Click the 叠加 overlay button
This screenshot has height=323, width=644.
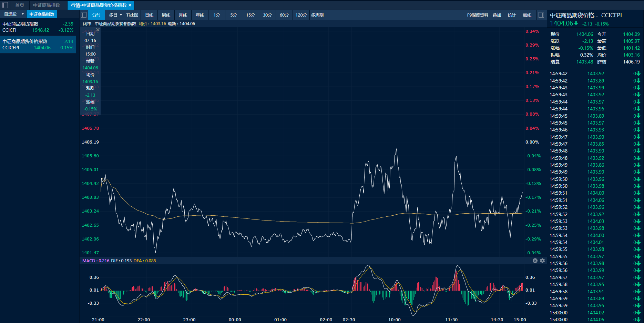click(497, 15)
